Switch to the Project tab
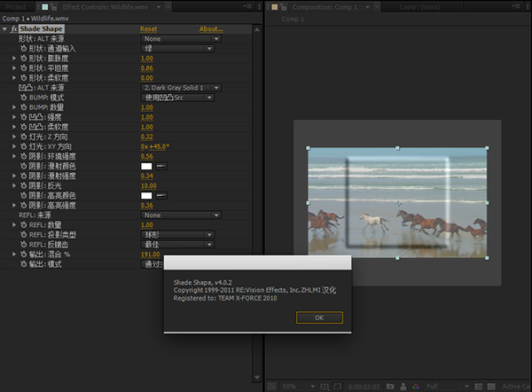This screenshot has height=392, width=532. [16, 7]
